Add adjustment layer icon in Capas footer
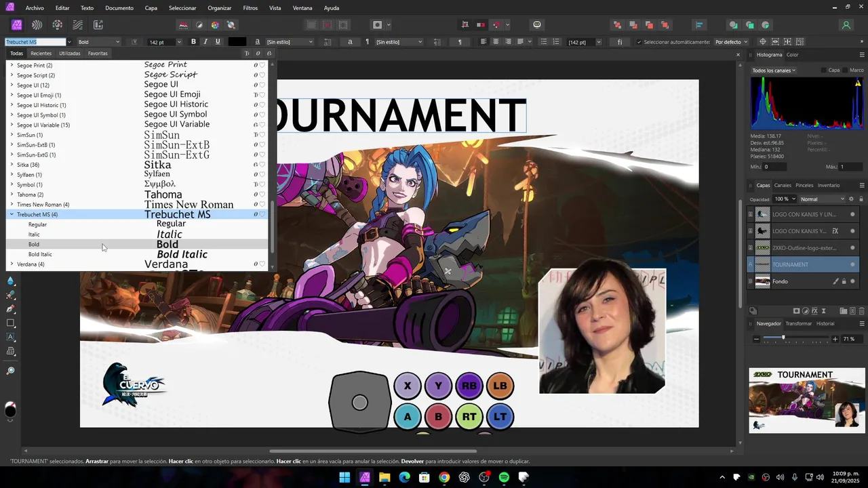 point(806,311)
